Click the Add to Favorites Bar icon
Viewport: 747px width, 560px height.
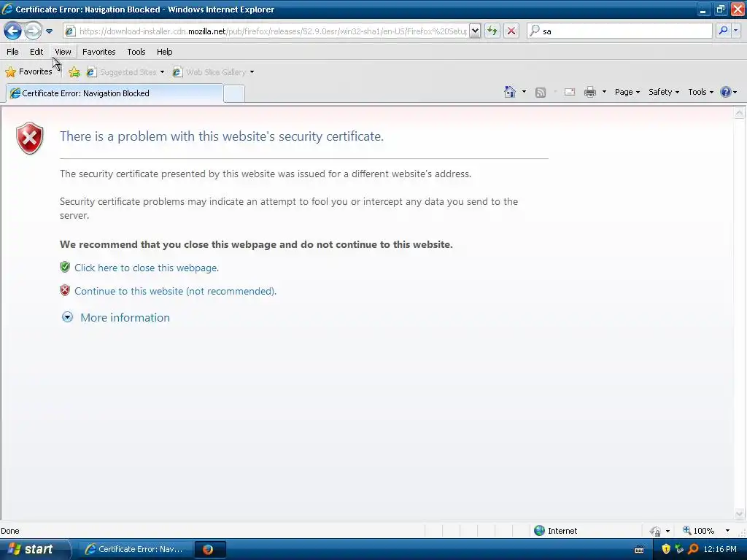click(74, 72)
